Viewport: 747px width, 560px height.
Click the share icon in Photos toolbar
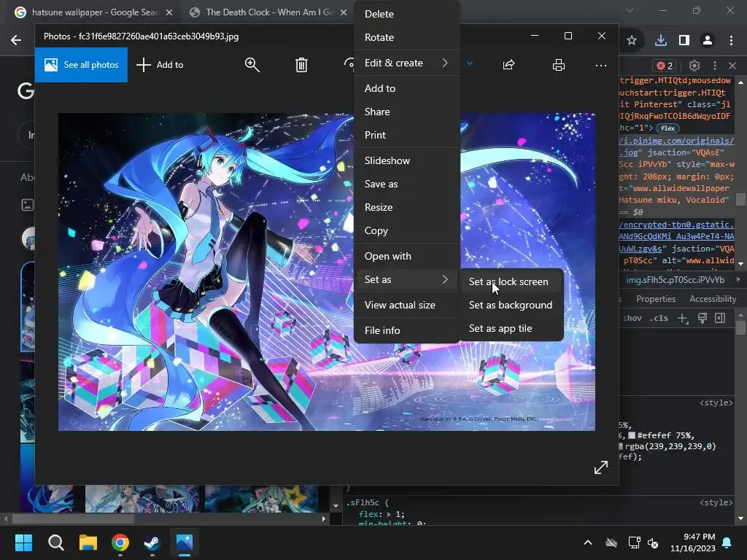pyautogui.click(x=508, y=65)
